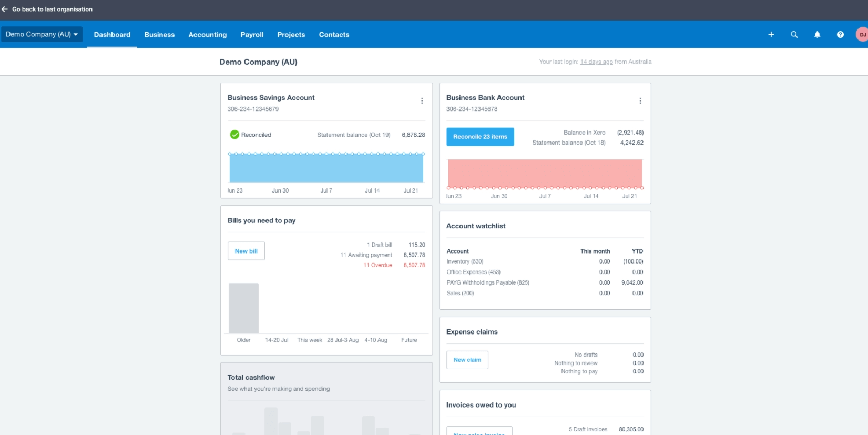Switch to the Dashboard tab
The width and height of the screenshot is (868, 435).
click(112, 35)
